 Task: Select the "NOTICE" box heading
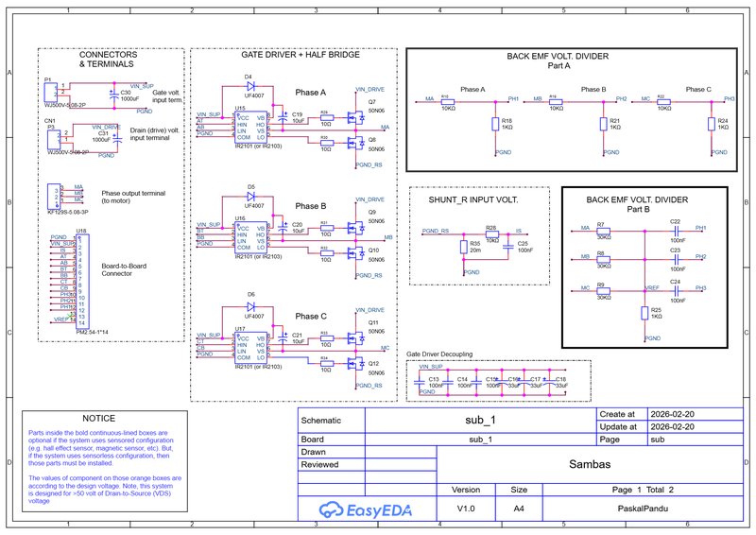pos(99,418)
